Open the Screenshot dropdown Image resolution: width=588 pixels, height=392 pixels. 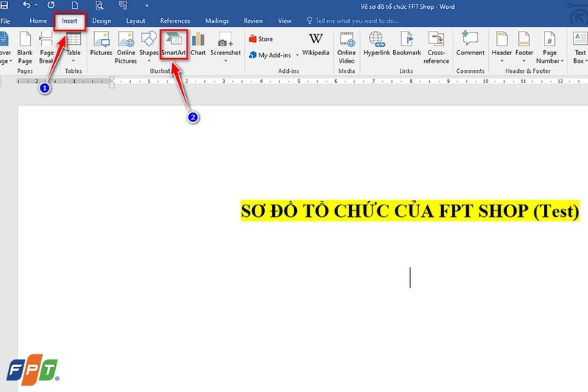(226, 47)
